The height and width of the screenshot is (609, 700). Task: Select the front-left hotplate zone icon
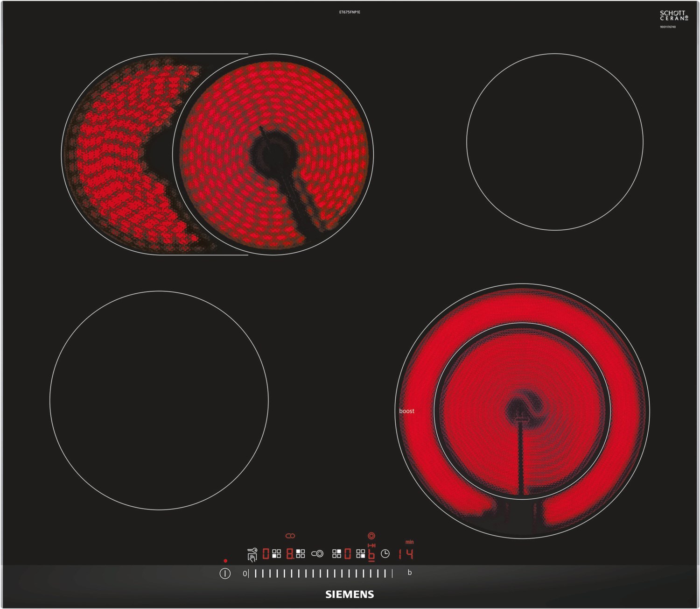[x=277, y=553]
